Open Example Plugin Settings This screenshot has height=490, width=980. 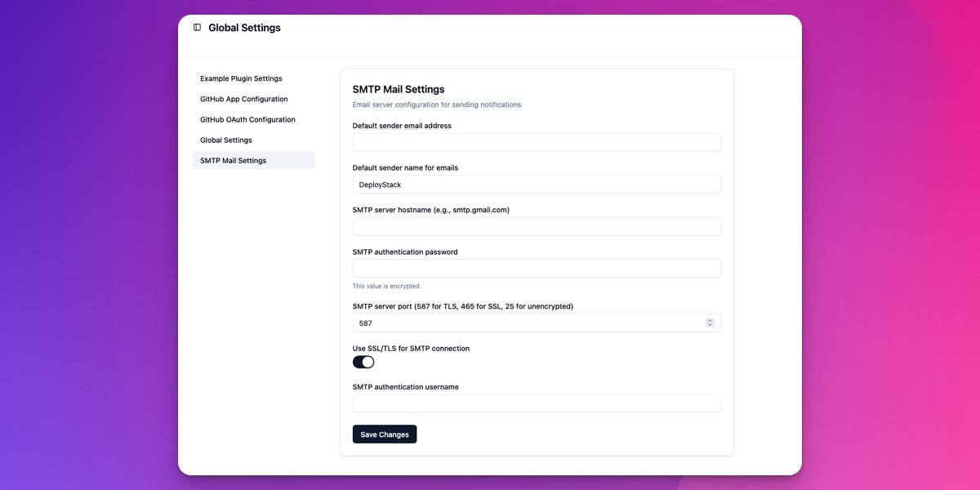tap(241, 78)
